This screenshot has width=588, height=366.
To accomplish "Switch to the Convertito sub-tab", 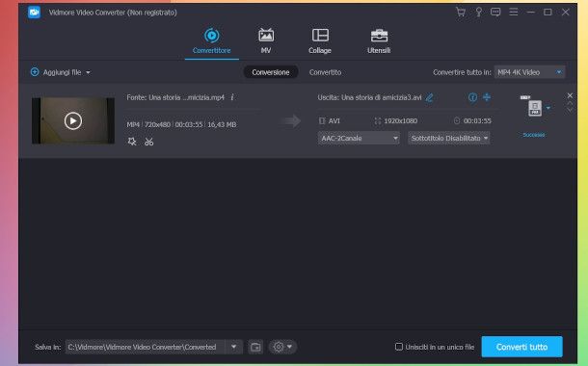I will click(325, 72).
